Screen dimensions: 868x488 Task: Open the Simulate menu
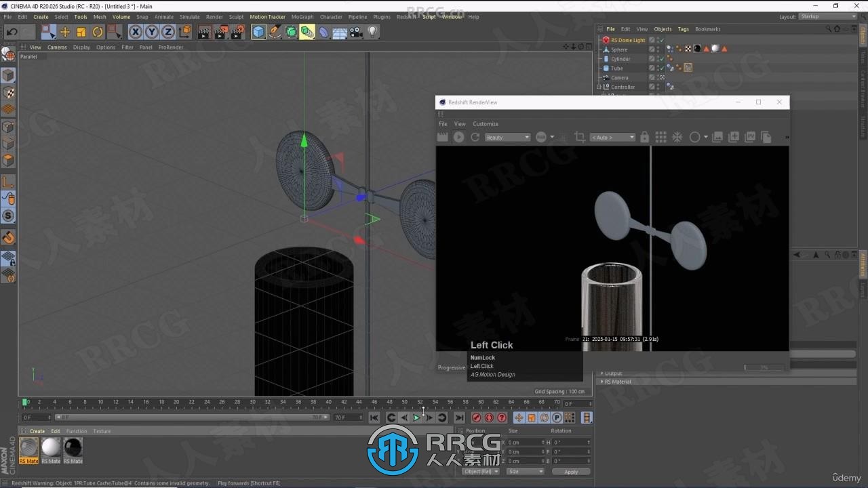[190, 17]
